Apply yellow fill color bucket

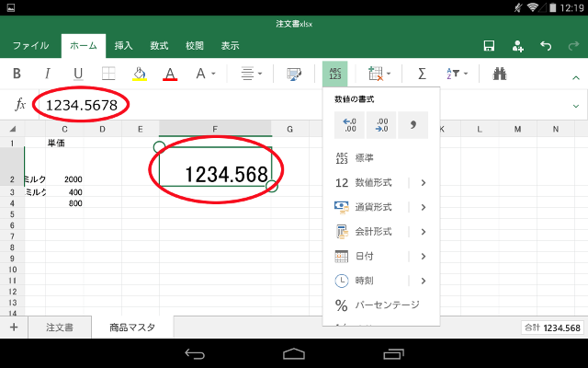tap(139, 74)
